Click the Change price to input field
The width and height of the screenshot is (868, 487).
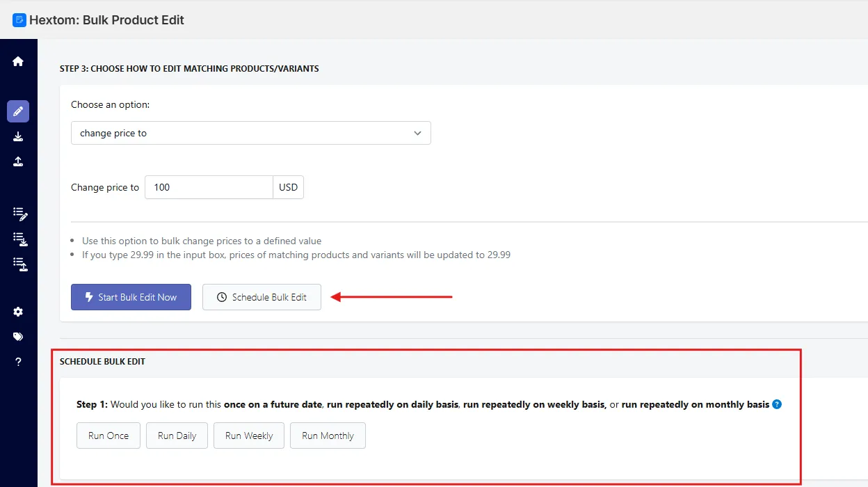[x=209, y=187]
